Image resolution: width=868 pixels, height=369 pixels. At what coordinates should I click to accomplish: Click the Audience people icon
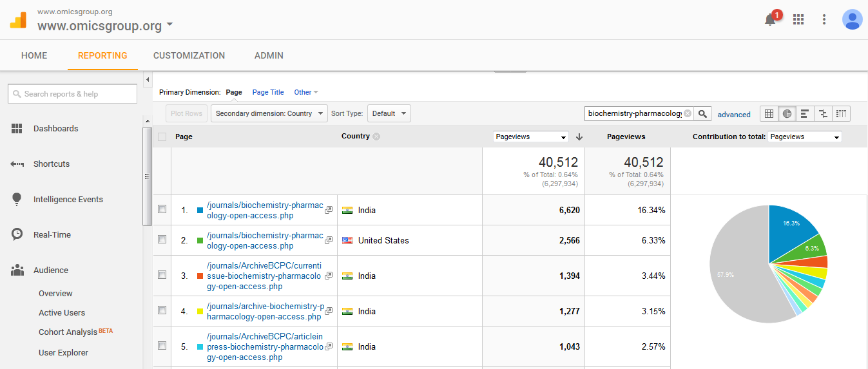[17, 270]
